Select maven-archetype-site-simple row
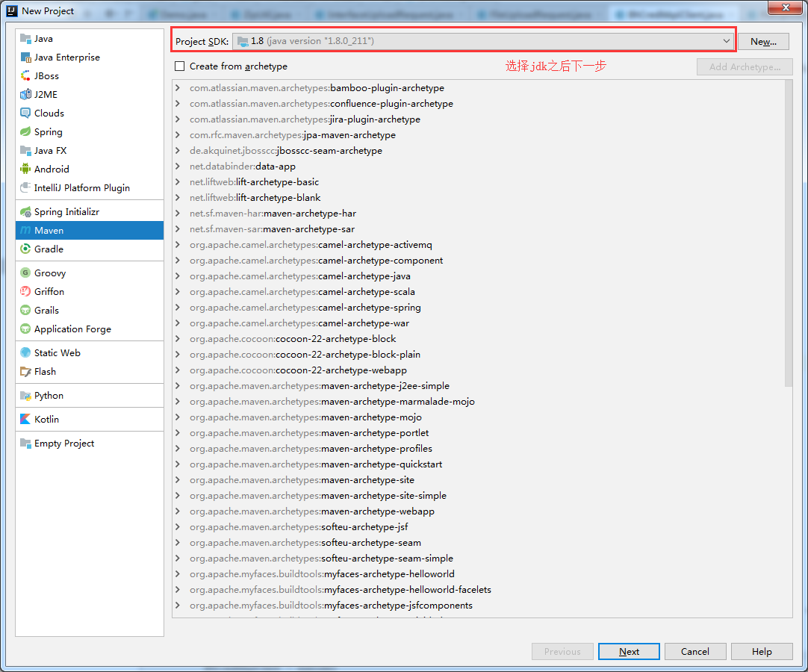Viewport: 808px width, 672px height. pyautogui.click(x=479, y=495)
